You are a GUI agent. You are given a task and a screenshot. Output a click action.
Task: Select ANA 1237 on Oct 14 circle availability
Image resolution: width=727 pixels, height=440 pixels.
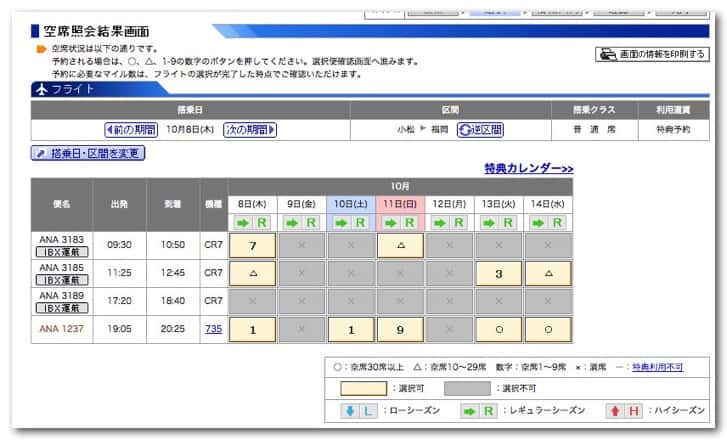click(548, 330)
